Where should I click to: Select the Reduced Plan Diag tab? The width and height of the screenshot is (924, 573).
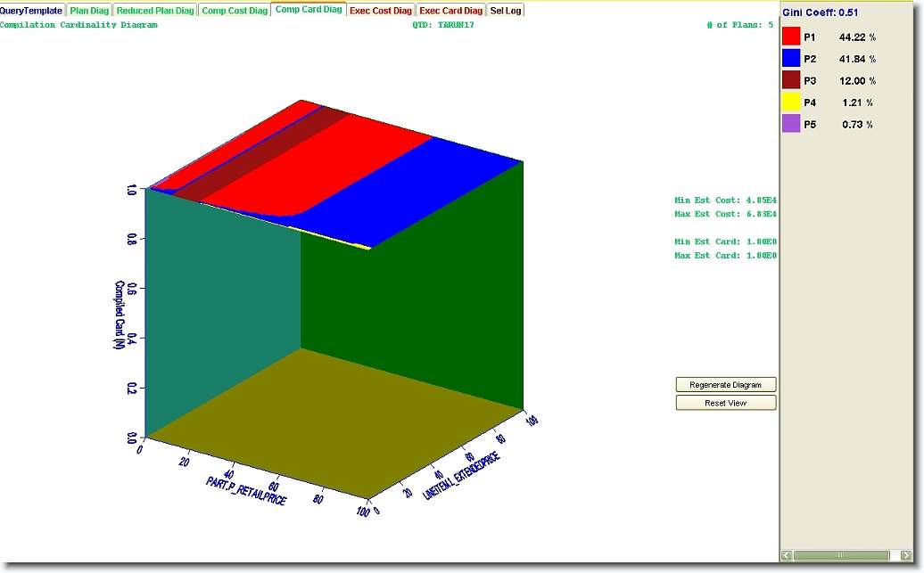pos(156,11)
